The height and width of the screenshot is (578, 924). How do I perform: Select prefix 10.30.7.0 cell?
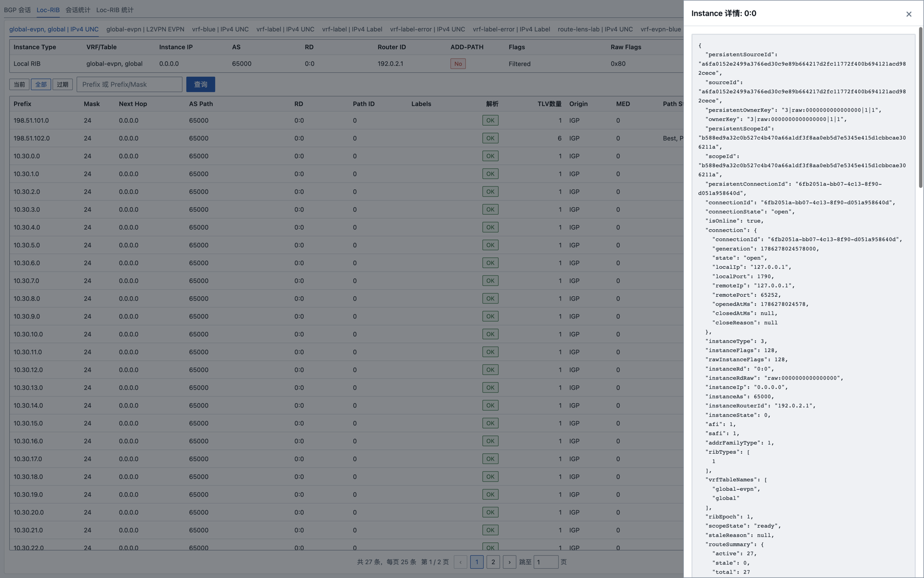(x=26, y=281)
